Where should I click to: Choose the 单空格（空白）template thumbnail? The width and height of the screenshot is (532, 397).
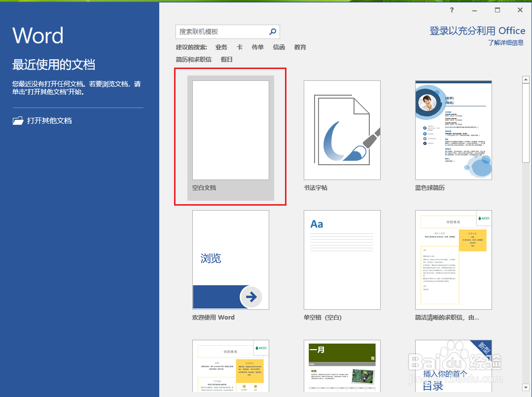pos(342,259)
